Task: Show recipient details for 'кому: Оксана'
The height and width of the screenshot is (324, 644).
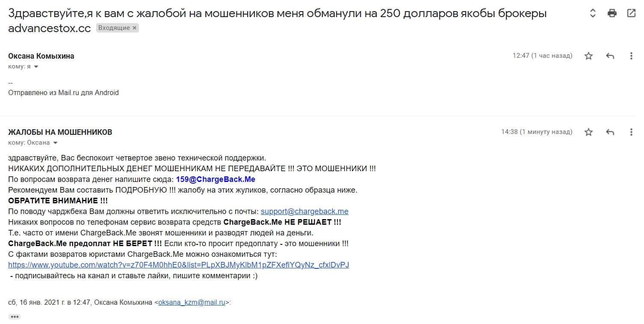Action: 55,143
